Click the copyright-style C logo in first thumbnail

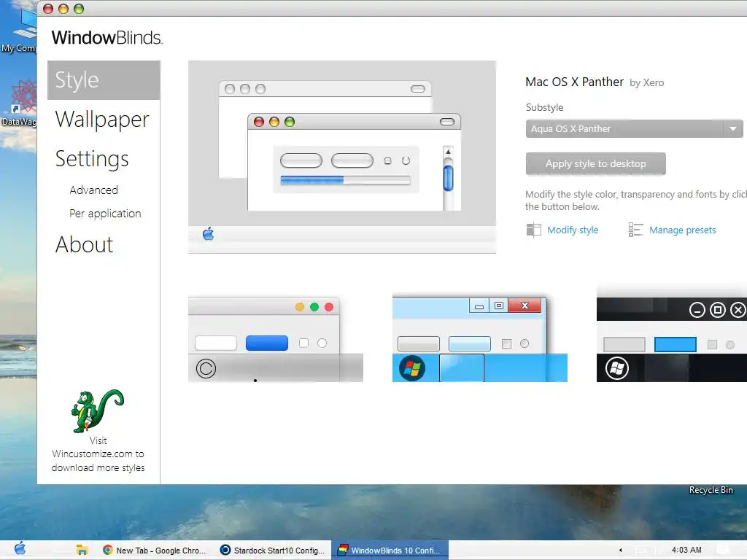[x=206, y=368]
